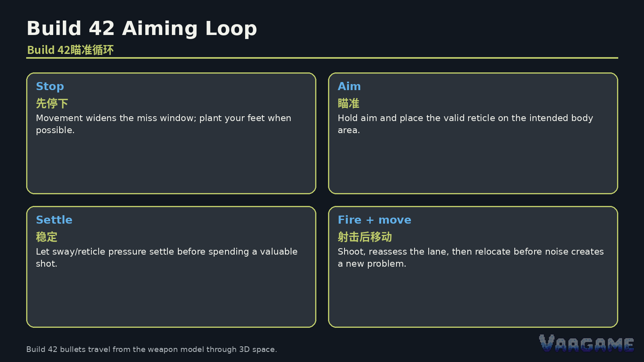The image size is (644, 362).
Task: Click the Chinese subtitle Build 42瞄准循环
Action: [x=70, y=50]
